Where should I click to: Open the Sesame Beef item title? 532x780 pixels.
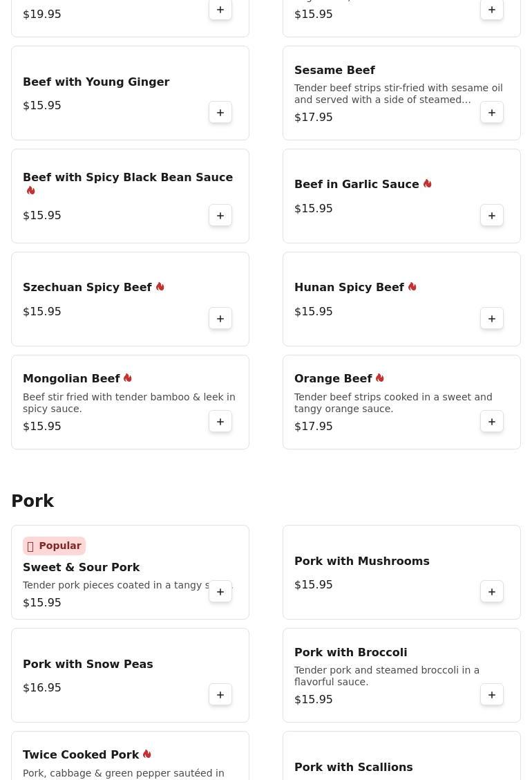point(334,71)
